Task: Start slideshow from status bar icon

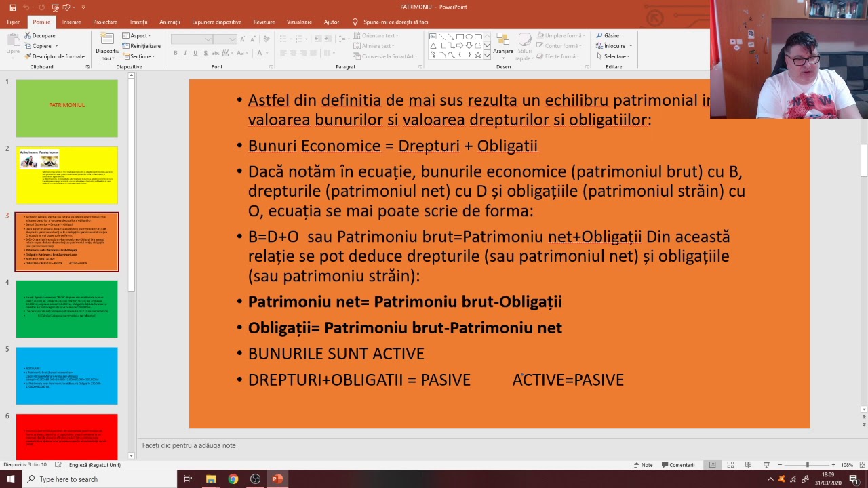Action: (x=766, y=465)
